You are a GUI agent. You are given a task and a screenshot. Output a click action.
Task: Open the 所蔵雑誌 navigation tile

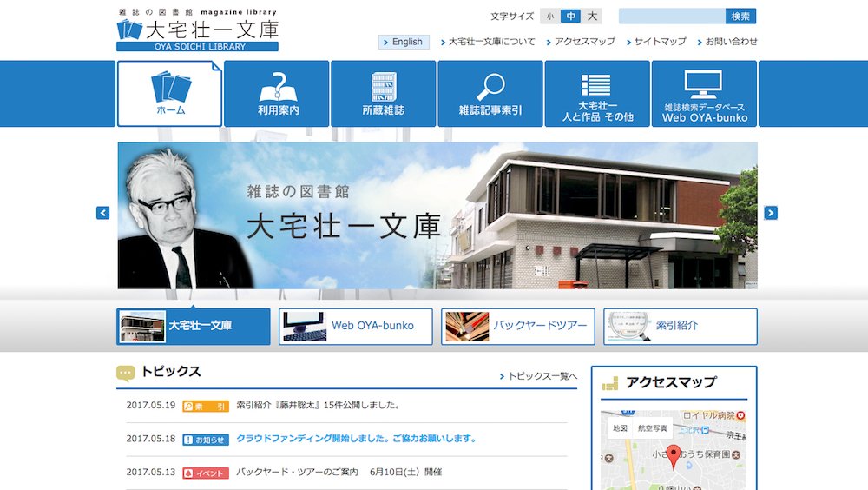[x=384, y=94]
